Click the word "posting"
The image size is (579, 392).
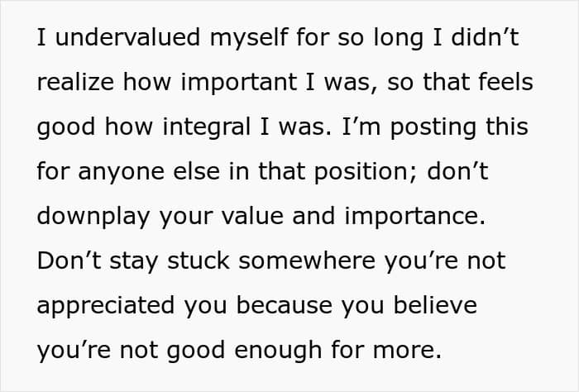tap(433, 127)
